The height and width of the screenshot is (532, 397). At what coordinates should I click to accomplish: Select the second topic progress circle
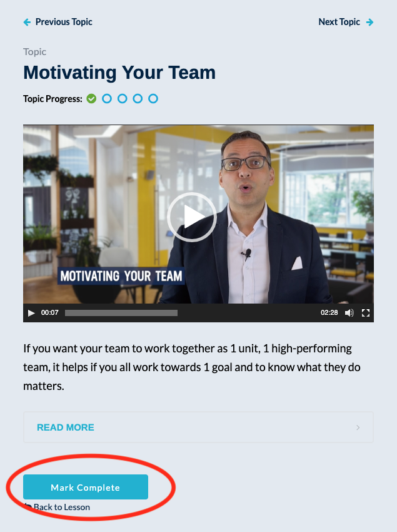click(x=107, y=99)
